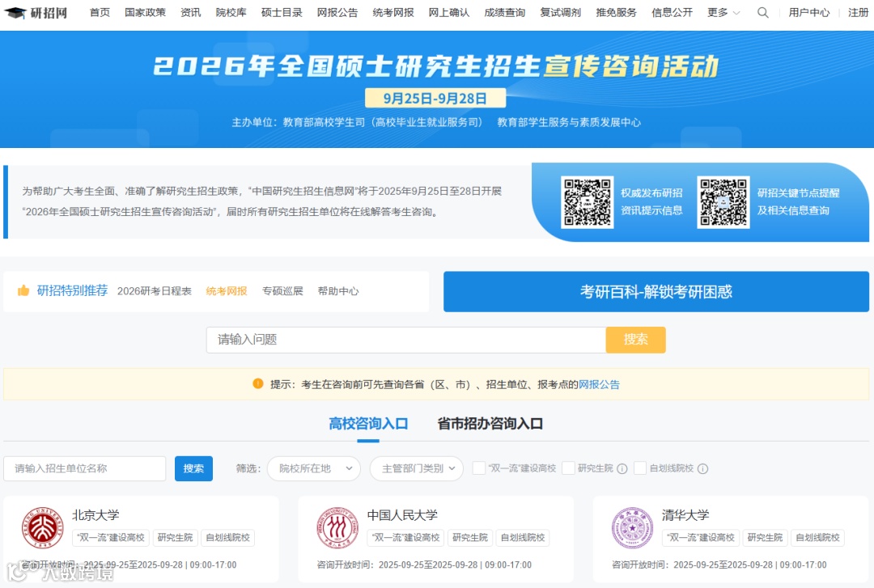Open 北京大学 school name
The width and height of the screenshot is (874, 588).
[x=95, y=515]
